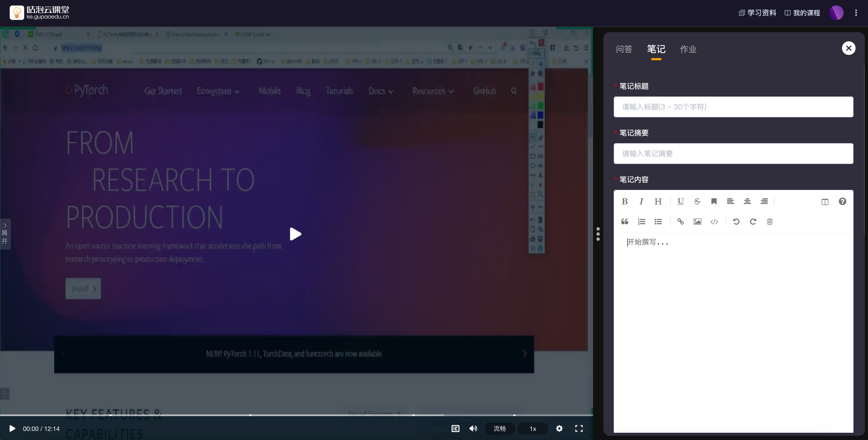This screenshot has height=440, width=868.
Task: Toggle split-pane preview icon
Action: pyautogui.click(x=825, y=202)
